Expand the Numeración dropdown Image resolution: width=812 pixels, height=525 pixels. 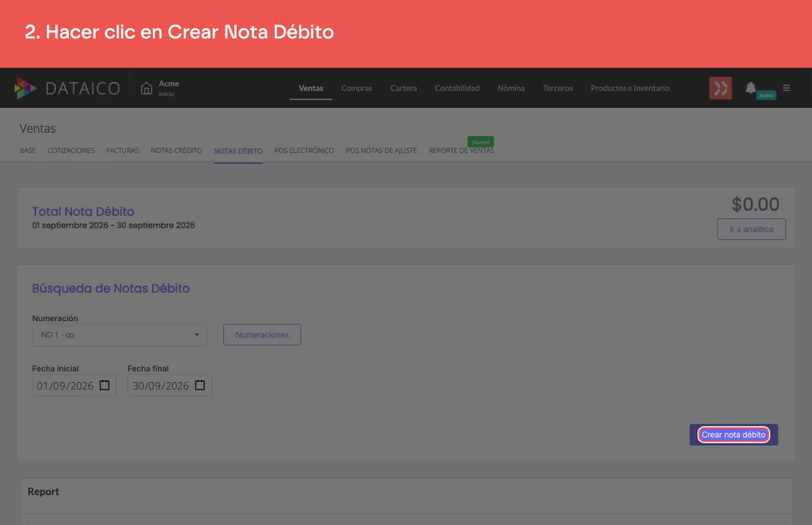[119, 335]
